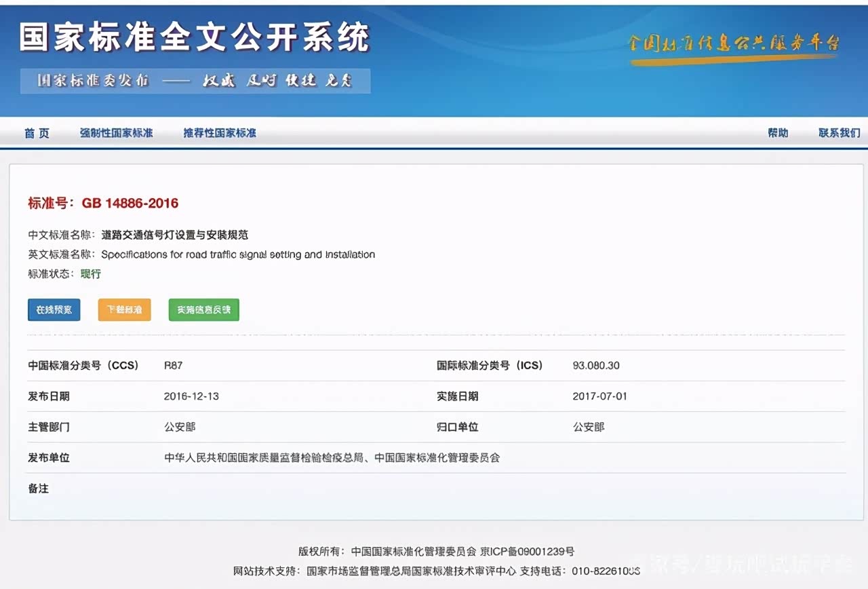Open the 帮助 link in the nav bar
The width and height of the screenshot is (868, 589).
click(778, 133)
